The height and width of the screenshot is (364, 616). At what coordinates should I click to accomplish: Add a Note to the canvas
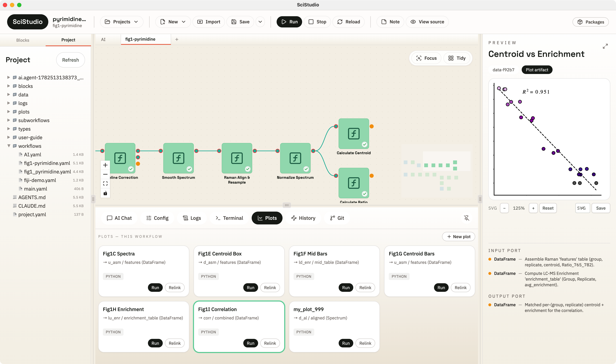coord(390,22)
